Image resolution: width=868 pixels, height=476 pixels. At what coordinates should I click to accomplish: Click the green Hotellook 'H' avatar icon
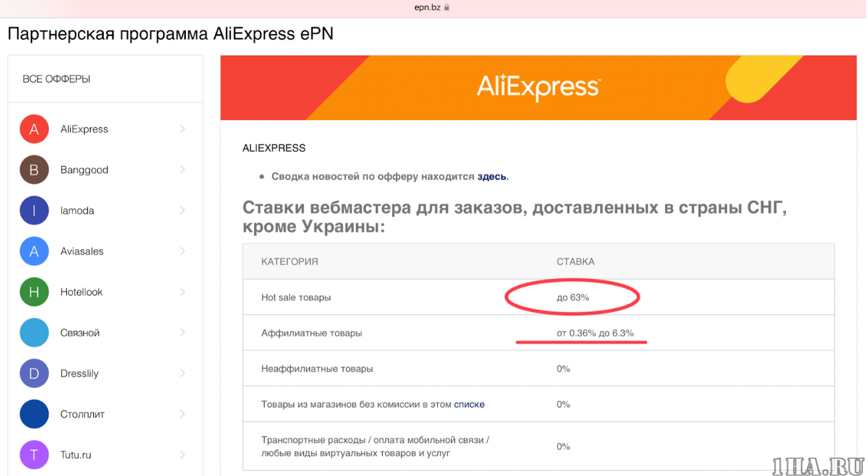tap(34, 292)
